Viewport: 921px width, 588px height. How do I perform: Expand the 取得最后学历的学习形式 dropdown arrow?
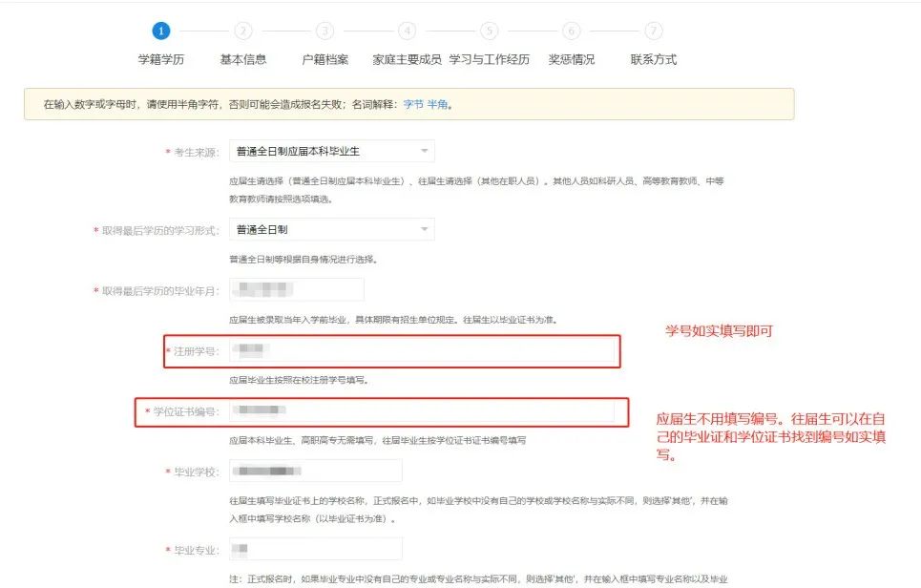(424, 230)
